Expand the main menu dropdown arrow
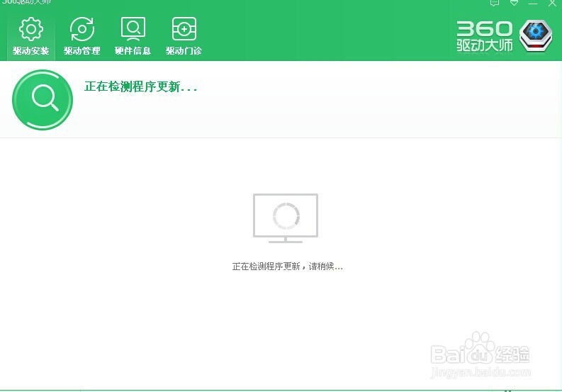 [x=514, y=3]
